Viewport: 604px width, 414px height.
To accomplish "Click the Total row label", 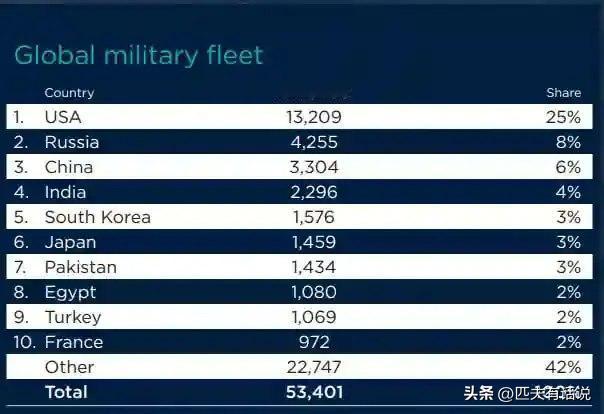I will tap(66, 392).
